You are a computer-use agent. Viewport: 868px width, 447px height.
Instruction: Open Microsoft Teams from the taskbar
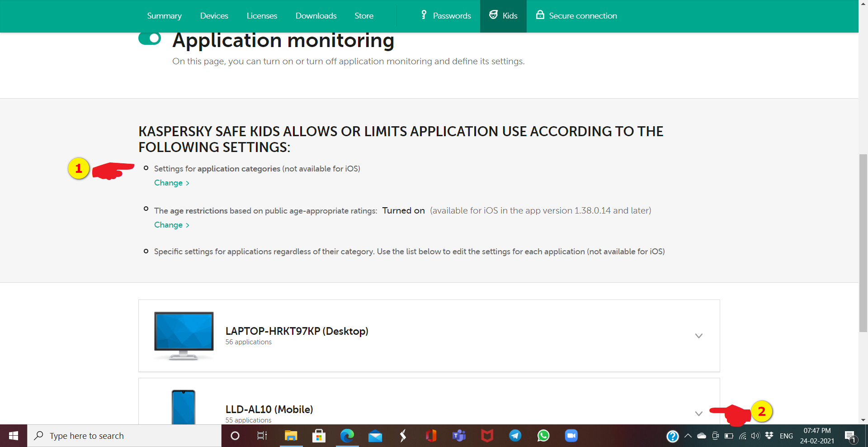click(459, 436)
